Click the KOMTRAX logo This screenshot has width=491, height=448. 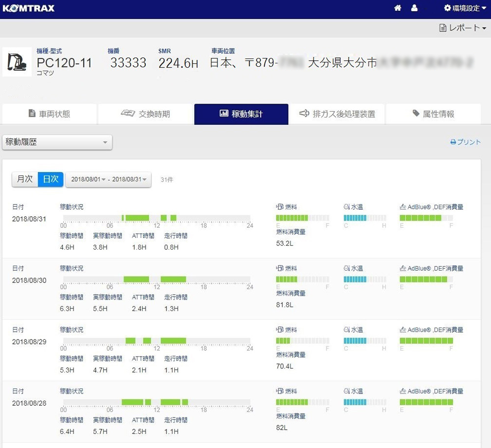click(x=29, y=8)
